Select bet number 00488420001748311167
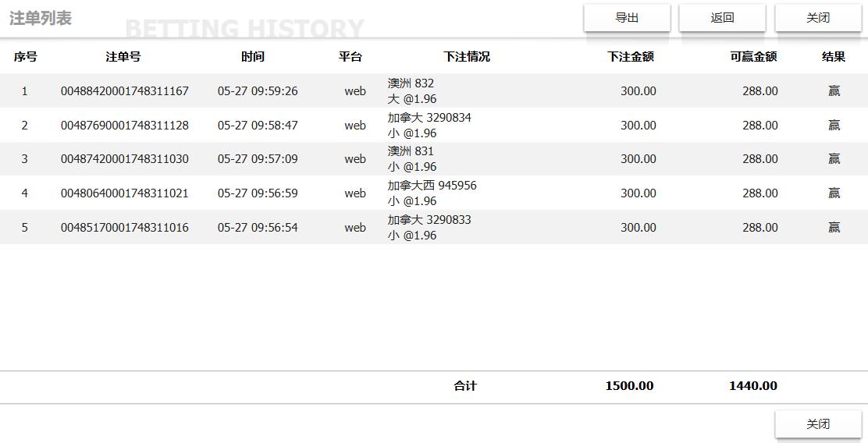 tap(125, 91)
